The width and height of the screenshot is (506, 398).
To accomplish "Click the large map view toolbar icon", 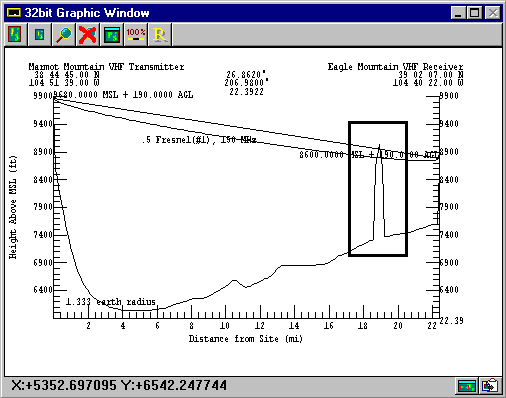I will (15, 34).
